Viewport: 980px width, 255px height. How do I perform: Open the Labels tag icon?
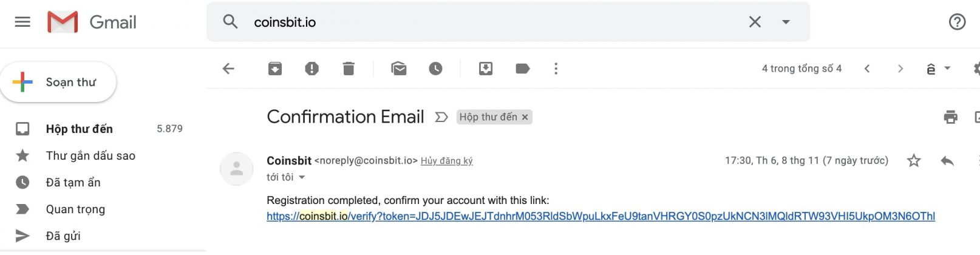pos(522,69)
